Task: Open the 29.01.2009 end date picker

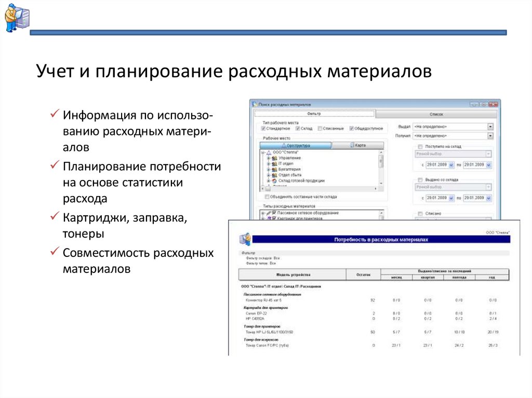Action: [488, 166]
